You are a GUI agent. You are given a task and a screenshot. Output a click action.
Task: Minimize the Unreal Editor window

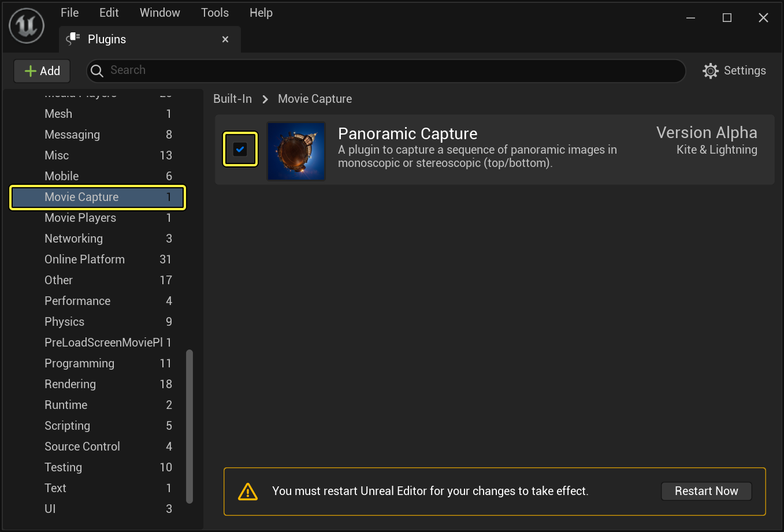tap(690, 18)
